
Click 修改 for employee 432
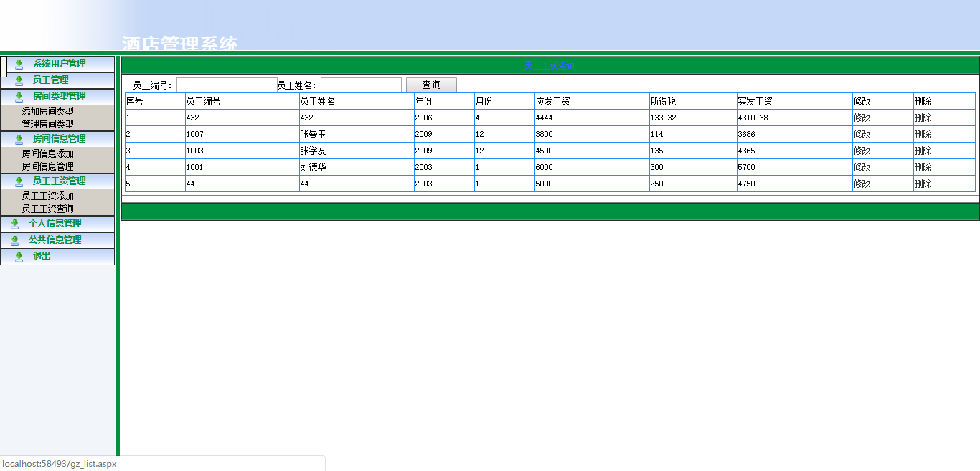pos(862,118)
